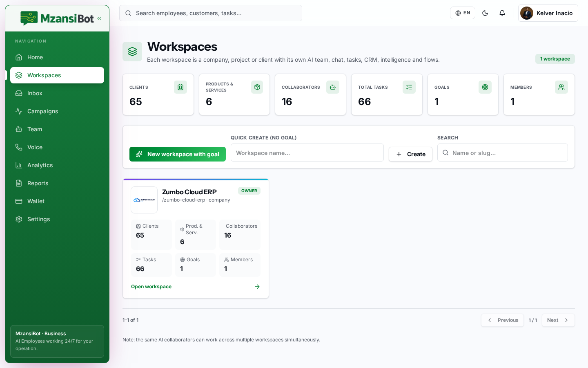This screenshot has width=588, height=368.
Task: Click the Inbox tray icon
Action: point(19,93)
